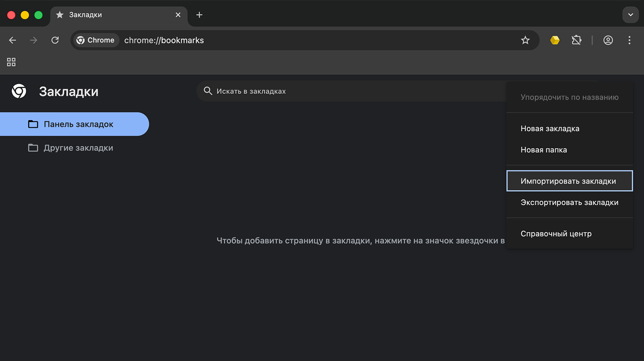The image size is (644, 361).
Task: Click the back navigation arrow
Action: (12, 40)
